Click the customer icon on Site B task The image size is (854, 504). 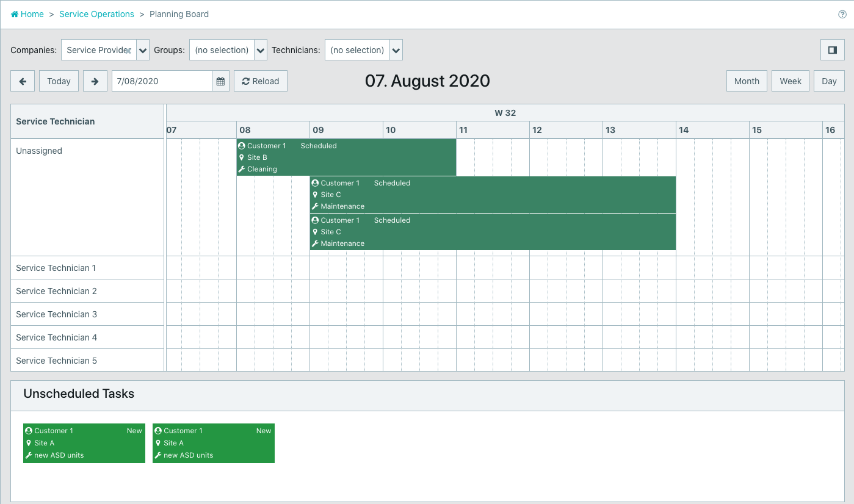[242, 146]
